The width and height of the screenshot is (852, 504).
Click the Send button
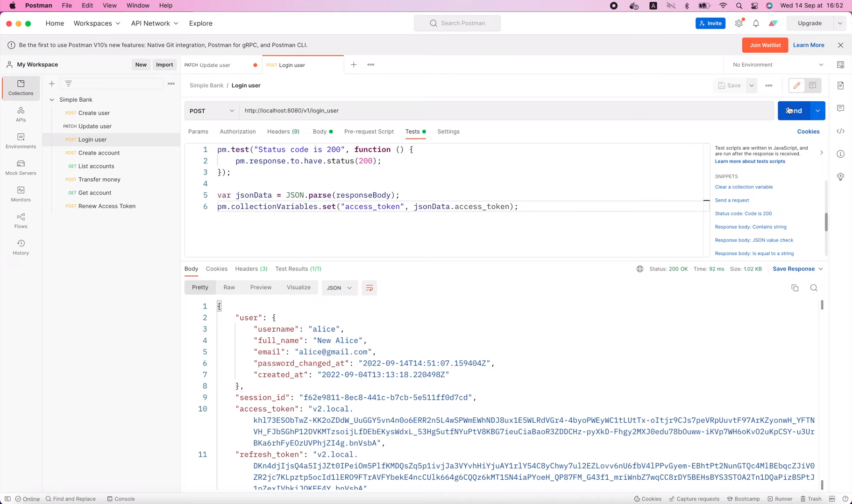tap(794, 111)
